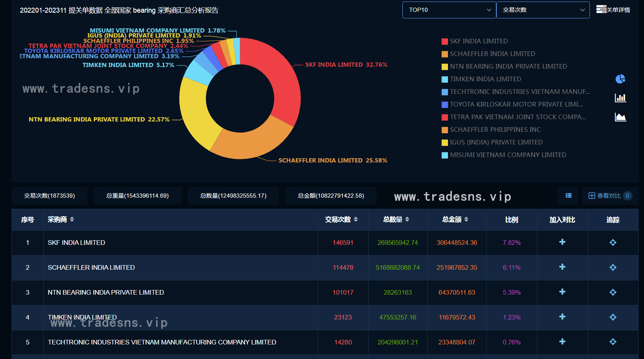
Task: Select the 总重量 summary tab
Action: [137, 196]
